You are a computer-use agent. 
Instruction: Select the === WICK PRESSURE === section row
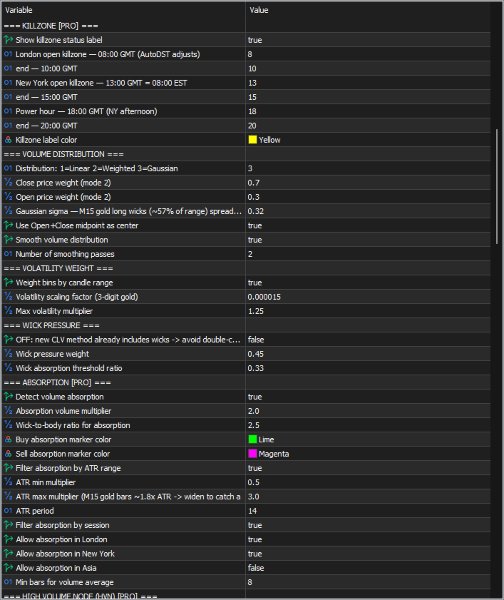(x=246, y=325)
